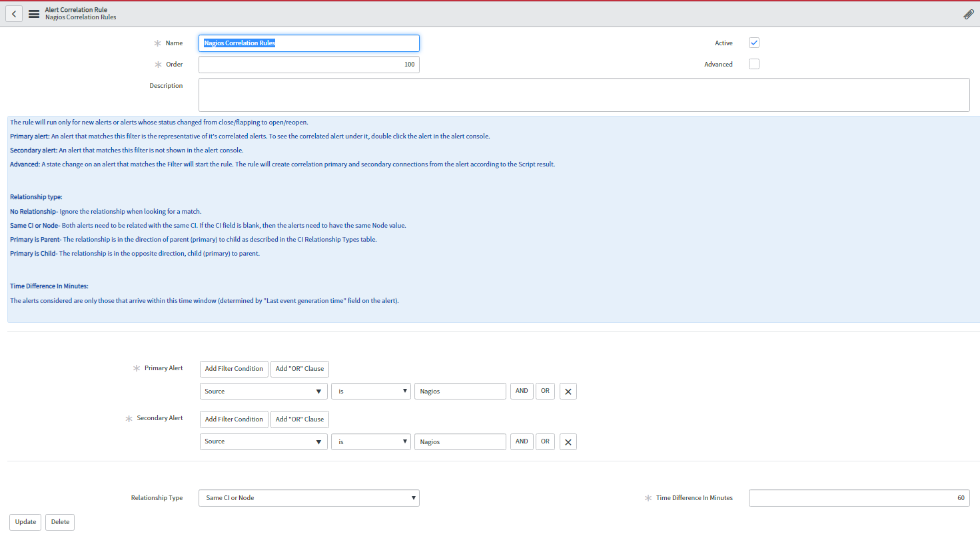Open Primary Alert 'is' operator dropdown
This screenshot has height=534, width=980.
coord(371,392)
